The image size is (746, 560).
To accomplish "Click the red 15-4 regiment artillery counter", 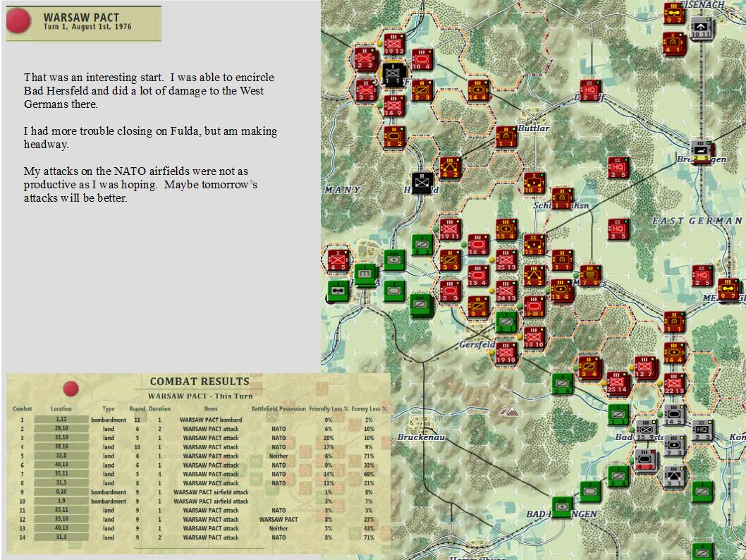I will coord(506,230).
